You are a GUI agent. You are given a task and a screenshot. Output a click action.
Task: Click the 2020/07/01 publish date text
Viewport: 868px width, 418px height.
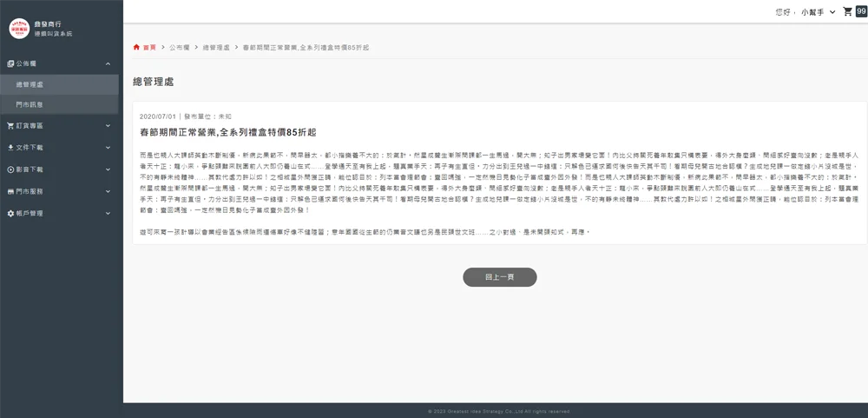(157, 116)
